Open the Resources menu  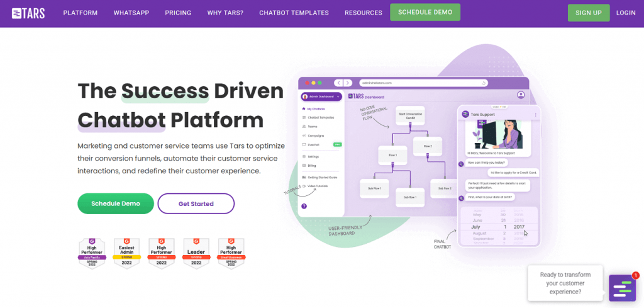click(x=364, y=13)
